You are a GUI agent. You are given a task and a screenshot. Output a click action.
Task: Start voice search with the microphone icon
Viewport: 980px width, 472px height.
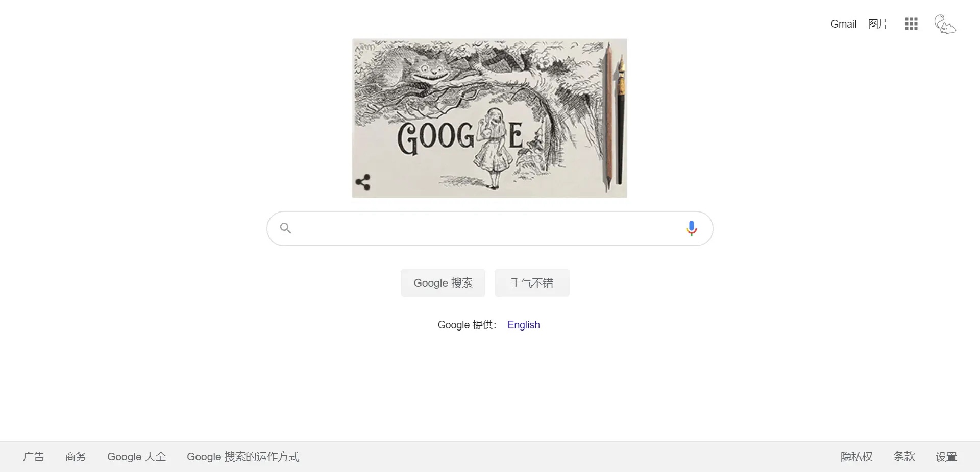[x=692, y=228]
